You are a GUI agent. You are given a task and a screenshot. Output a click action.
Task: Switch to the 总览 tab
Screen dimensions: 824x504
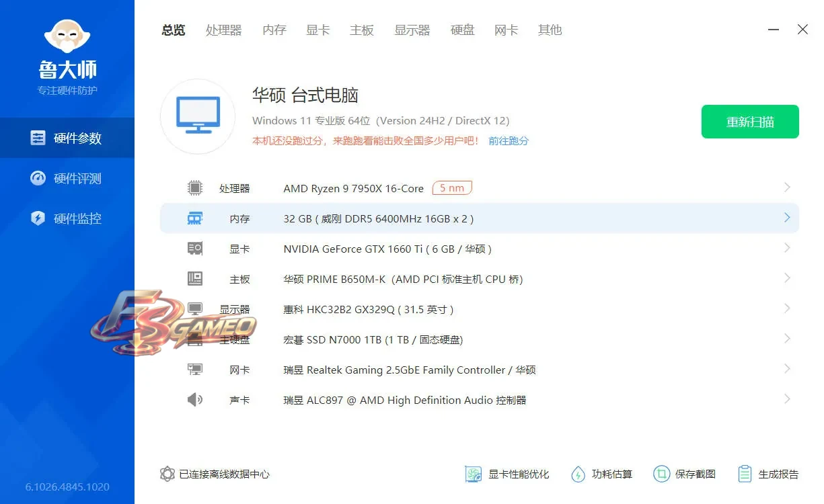(174, 30)
